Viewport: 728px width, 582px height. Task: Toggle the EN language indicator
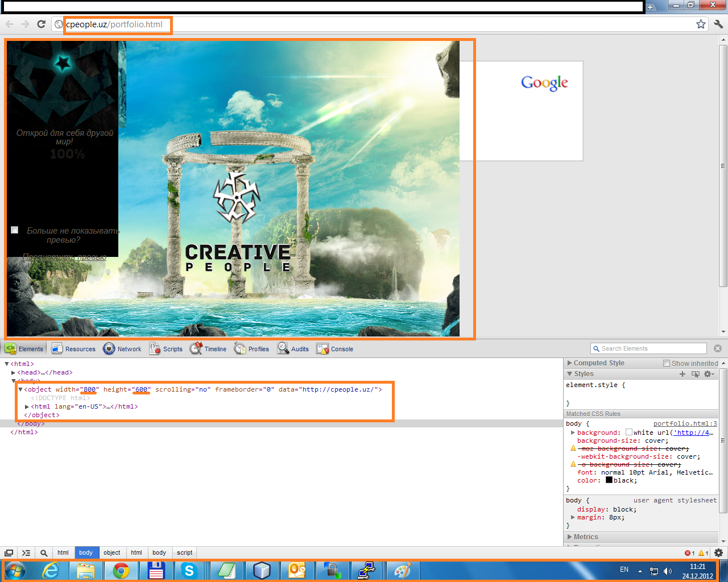(x=624, y=569)
